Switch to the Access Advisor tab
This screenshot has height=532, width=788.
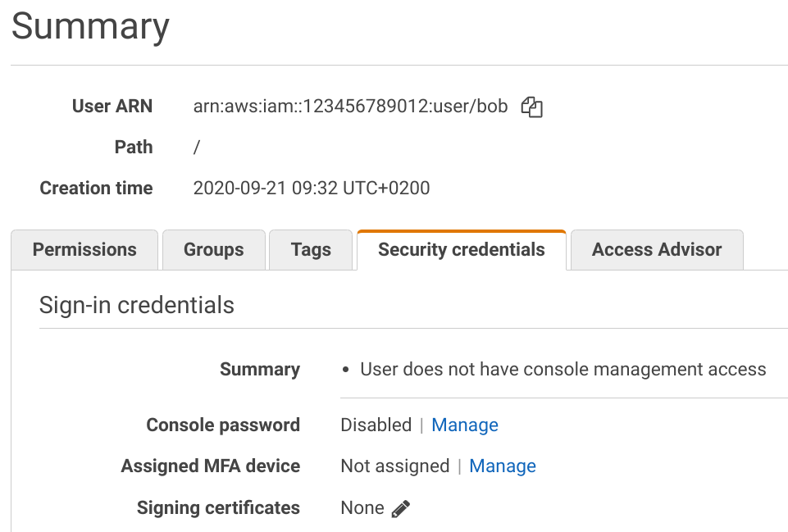(657, 250)
